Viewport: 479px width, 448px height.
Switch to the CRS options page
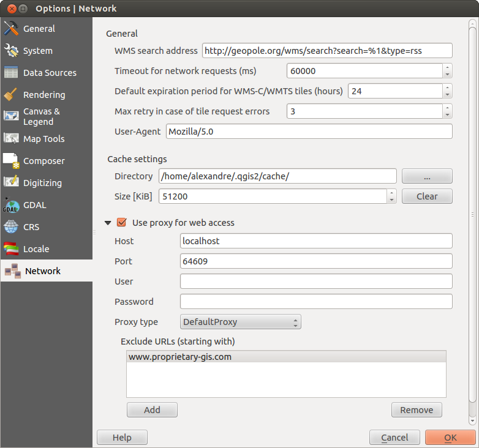[x=31, y=227]
